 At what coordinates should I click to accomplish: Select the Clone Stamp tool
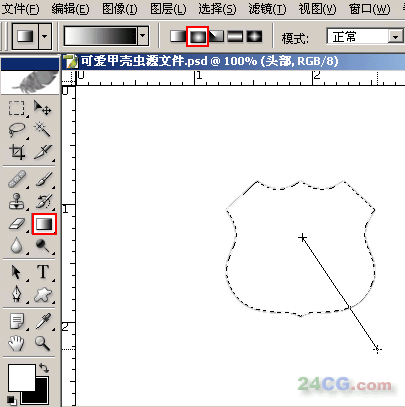click(17, 202)
